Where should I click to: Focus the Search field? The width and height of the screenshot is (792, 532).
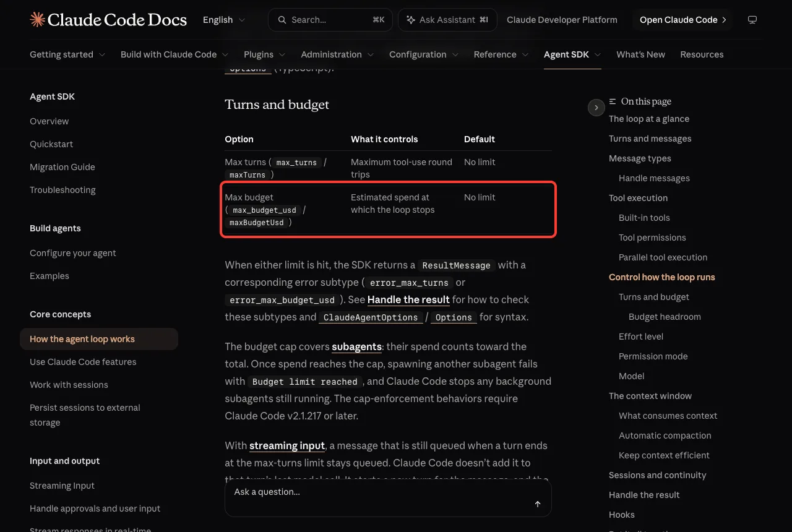330,20
